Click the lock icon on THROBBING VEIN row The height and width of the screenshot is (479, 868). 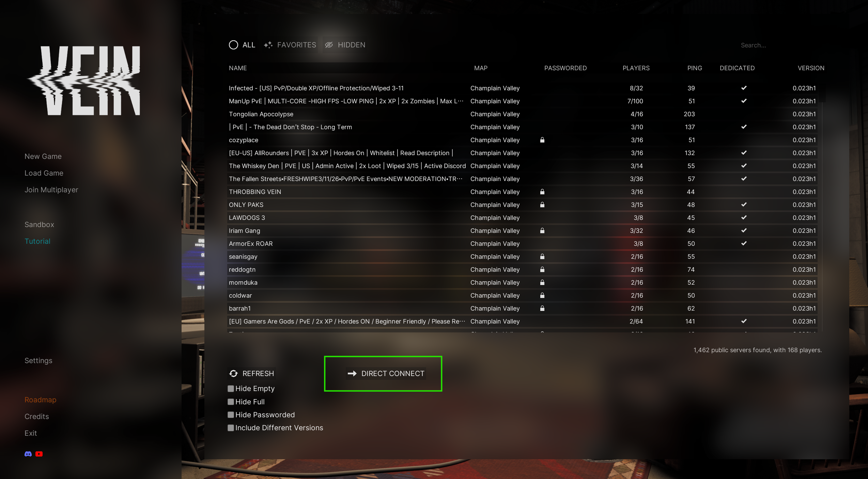coord(542,192)
